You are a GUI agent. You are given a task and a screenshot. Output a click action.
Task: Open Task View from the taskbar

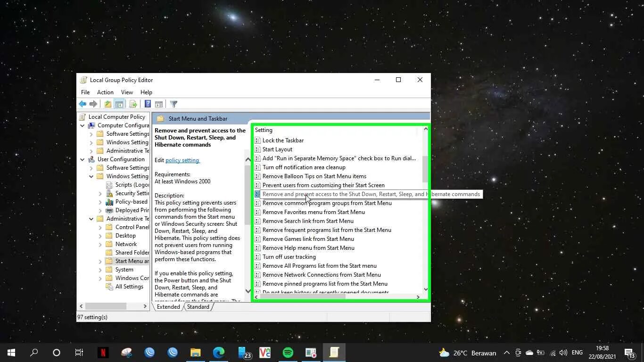coord(79,352)
